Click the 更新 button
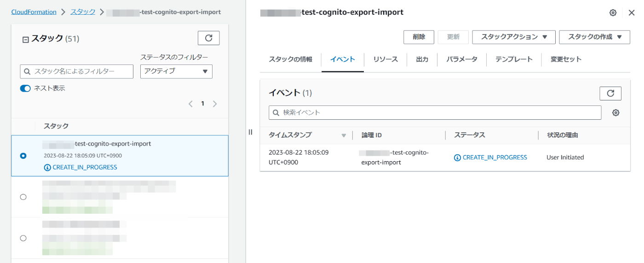The image size is (644, 263). tap(453, 37)
